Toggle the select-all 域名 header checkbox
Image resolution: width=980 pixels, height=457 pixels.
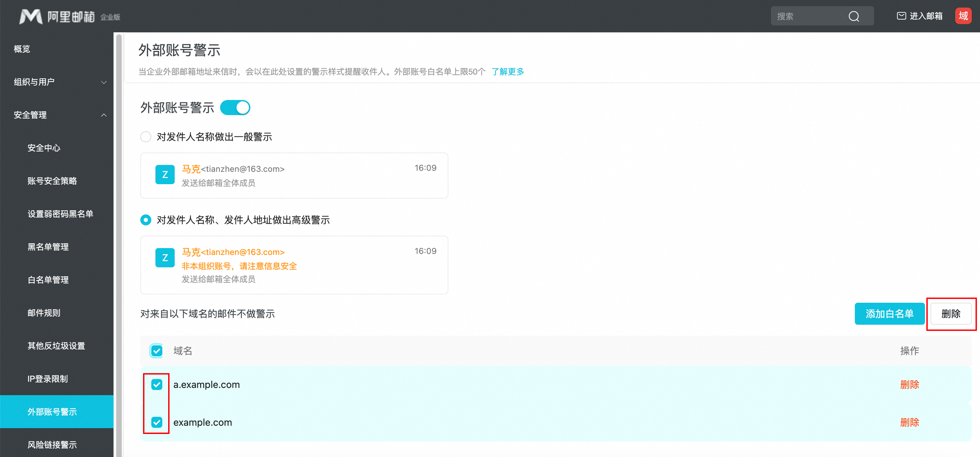click(x=156, y=350)
